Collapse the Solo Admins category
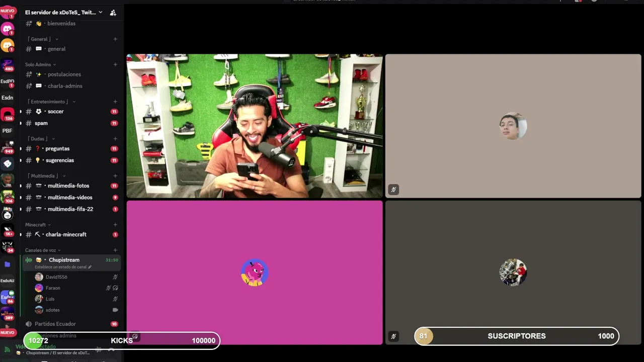The width and height of the screenshot is (644, 362). coord(40,64)
